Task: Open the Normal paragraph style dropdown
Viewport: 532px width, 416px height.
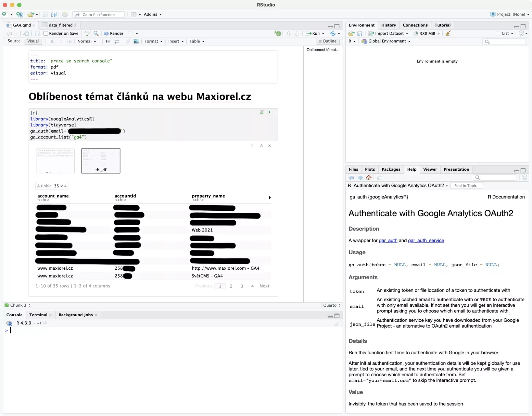Action: click(x=87, y=41)
